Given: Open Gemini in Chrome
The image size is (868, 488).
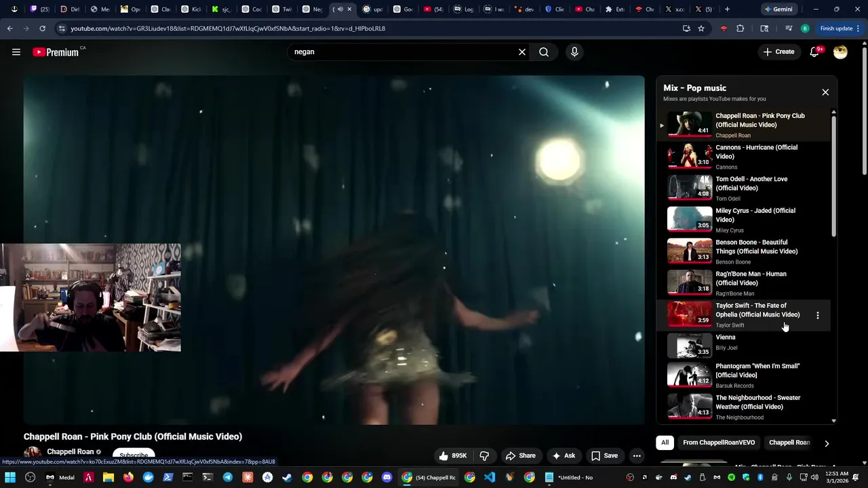Looking at the screenshot, I should [778, 9].
